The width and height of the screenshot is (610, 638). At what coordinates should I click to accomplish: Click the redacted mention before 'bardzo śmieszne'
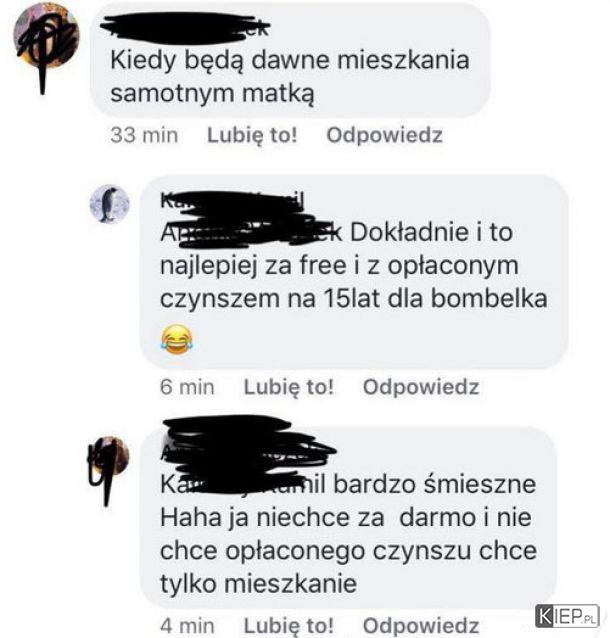coord(243,485)
